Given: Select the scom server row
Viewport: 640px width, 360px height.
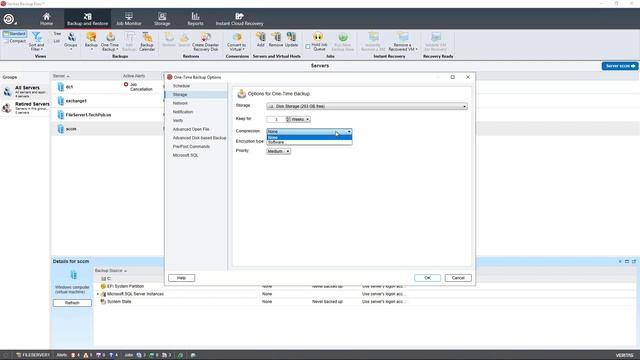Looking at the screenshot, I should (108, 129).
